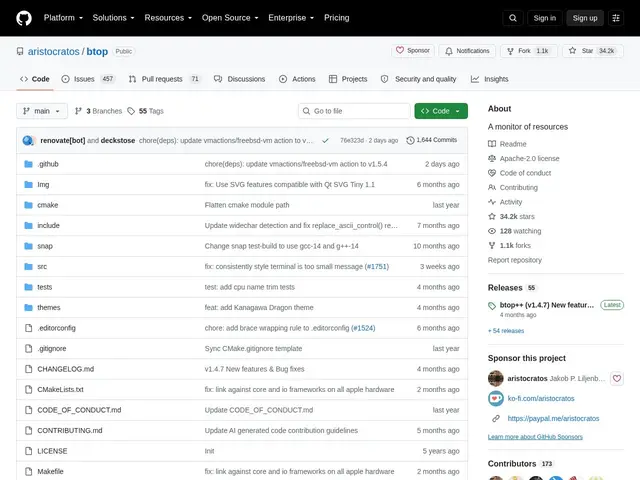Open the Security and quality tab
The height and width of the screenshot is (480, 640).
(x=418, y=79)
